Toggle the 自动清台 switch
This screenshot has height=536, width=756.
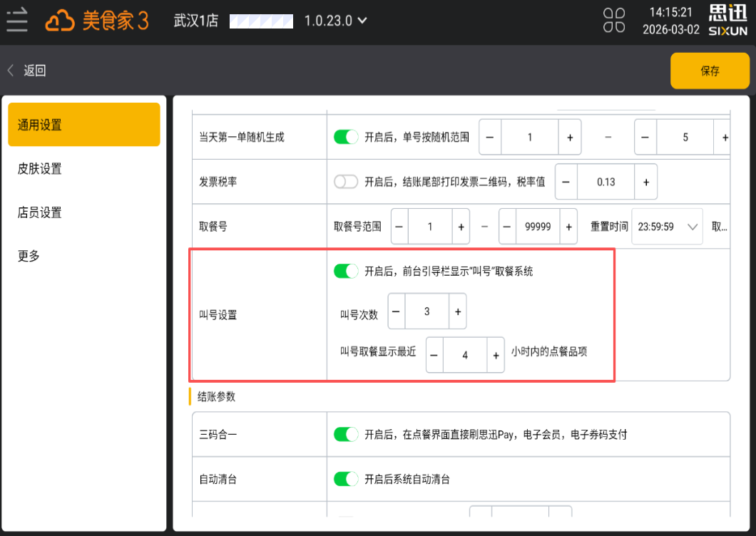(346, 479)
